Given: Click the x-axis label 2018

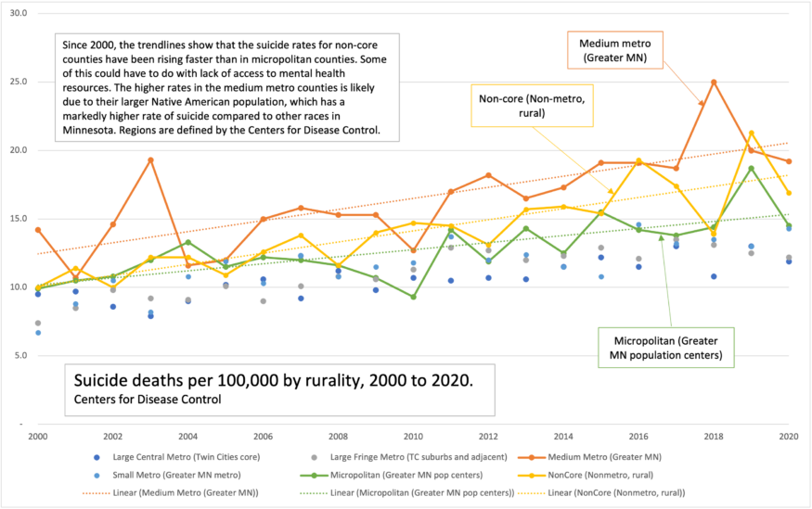Looking at the screenshot, I should point(714,437).
